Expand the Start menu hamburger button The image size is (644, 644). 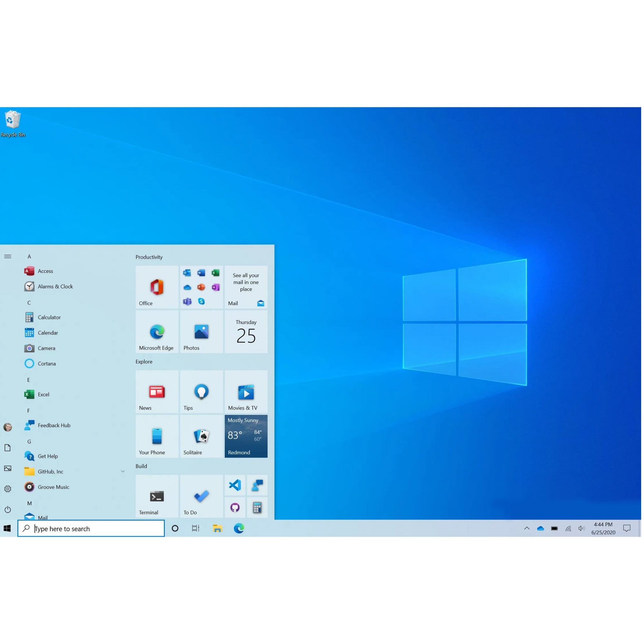[8, 256]
